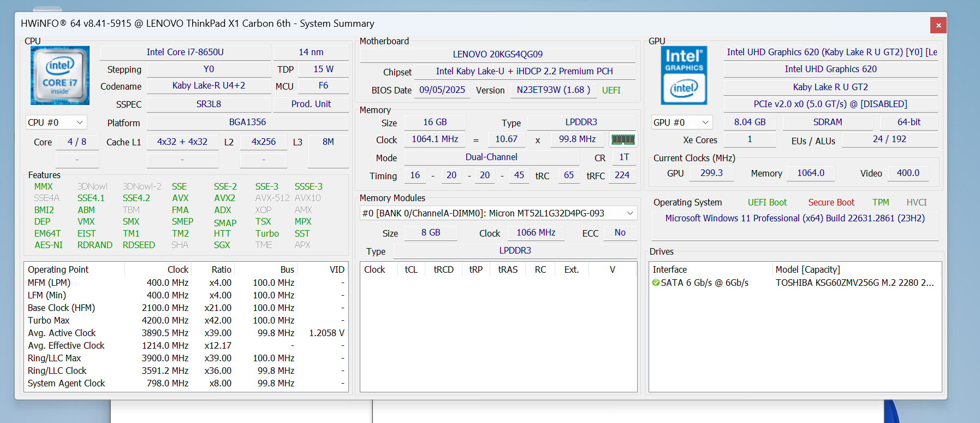
Task: Click the TDP value "15 W"
Action: (x=323, y=69)
